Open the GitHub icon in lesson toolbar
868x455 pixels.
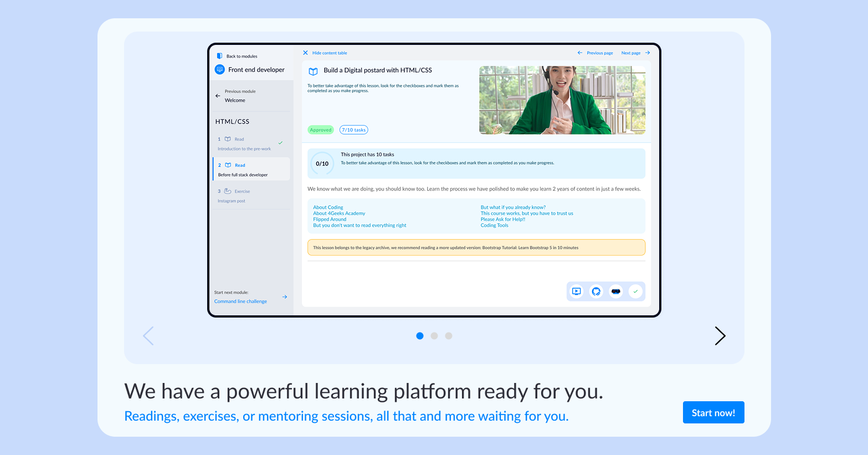coord(596,292)
